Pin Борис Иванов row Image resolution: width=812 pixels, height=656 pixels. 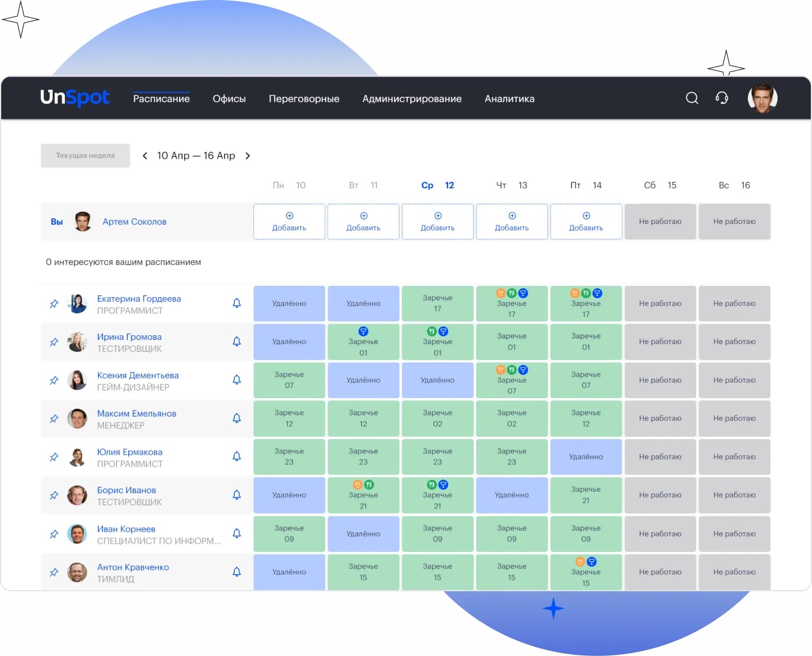click(x=54, y=496)
